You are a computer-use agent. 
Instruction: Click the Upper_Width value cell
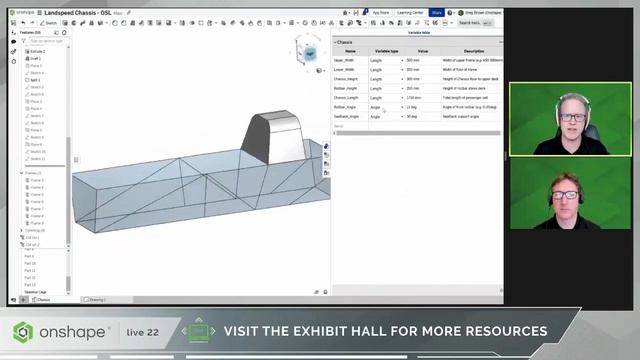point(423,60)
